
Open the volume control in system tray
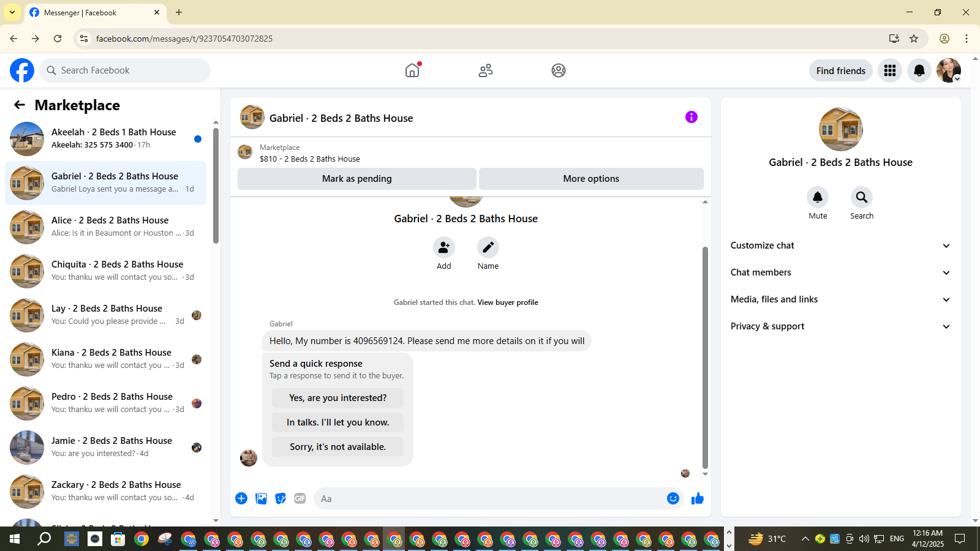click(x=864, y=539)
